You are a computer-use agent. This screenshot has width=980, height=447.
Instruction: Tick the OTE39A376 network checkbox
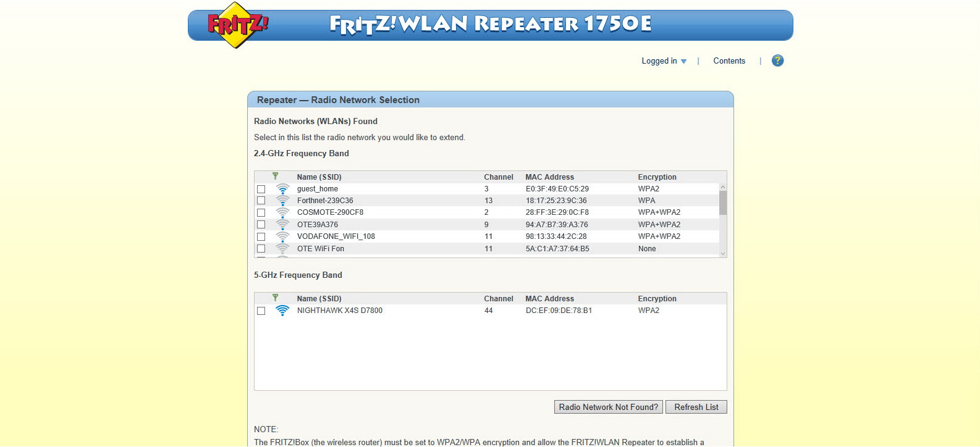pos(261,225)
